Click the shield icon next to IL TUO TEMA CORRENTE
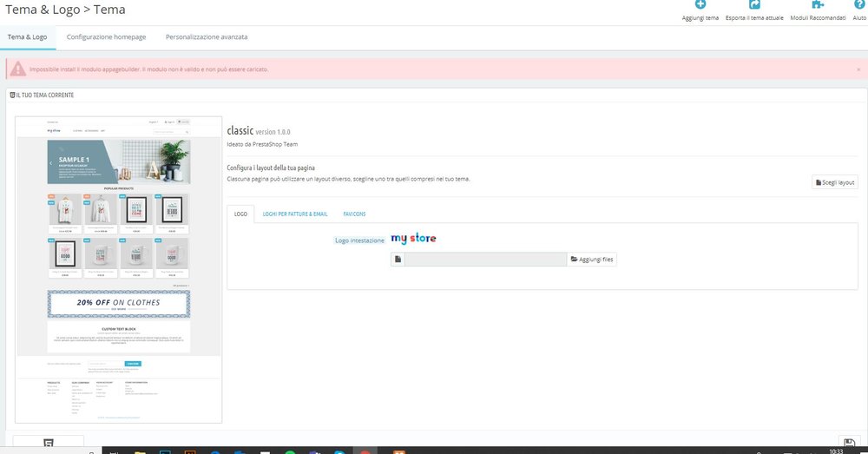The image size is (868, 454). coord(12,95)
